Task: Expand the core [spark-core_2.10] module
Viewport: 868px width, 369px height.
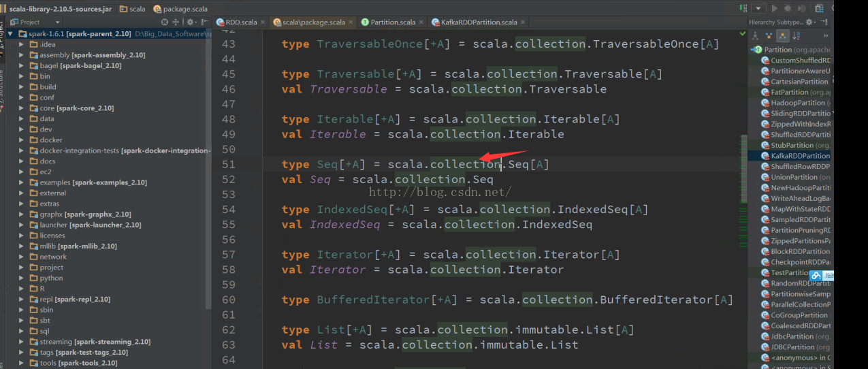Action: coord(22,108)
